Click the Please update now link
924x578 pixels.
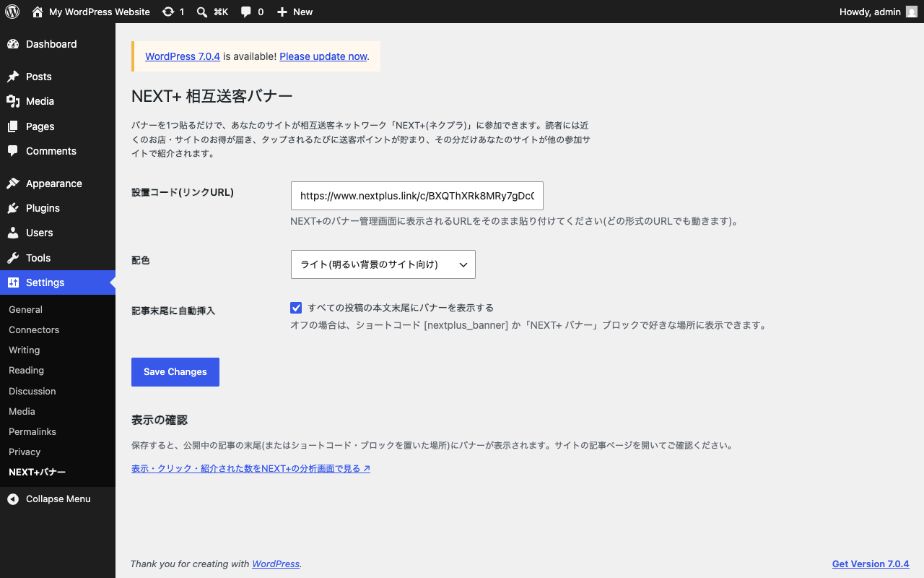pos(323,56)
